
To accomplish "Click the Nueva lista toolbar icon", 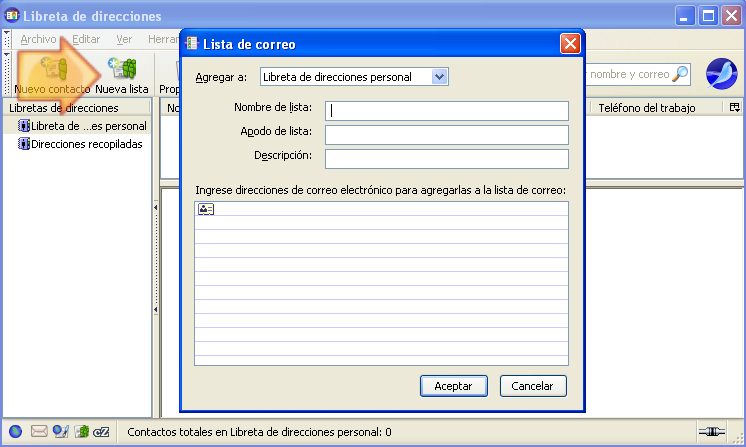I will 122,69.
